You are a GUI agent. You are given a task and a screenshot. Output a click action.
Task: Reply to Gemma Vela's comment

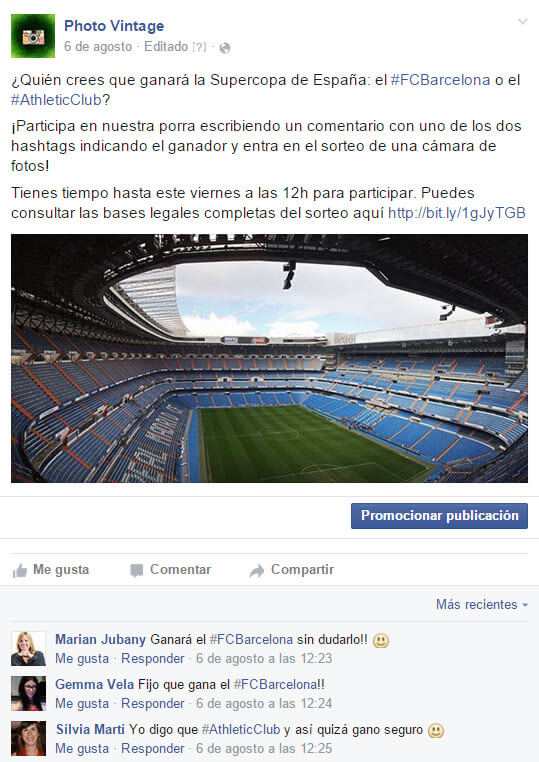[x=153, y=703]
